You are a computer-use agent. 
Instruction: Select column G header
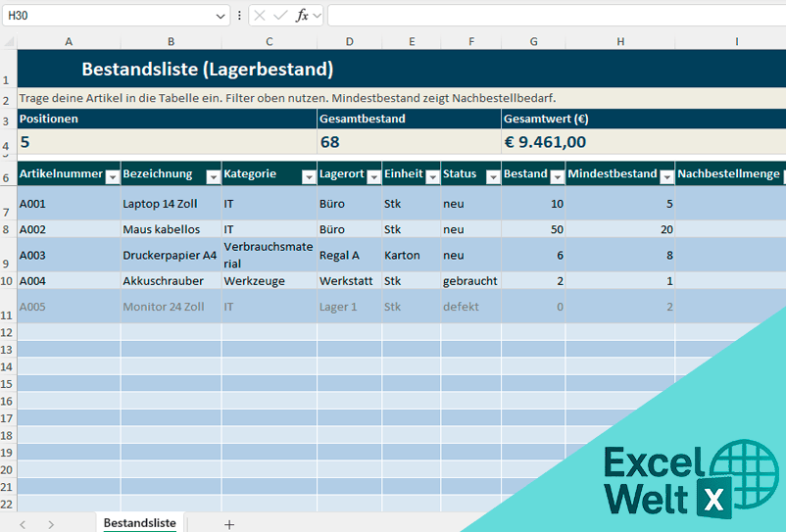pos(533,42)
